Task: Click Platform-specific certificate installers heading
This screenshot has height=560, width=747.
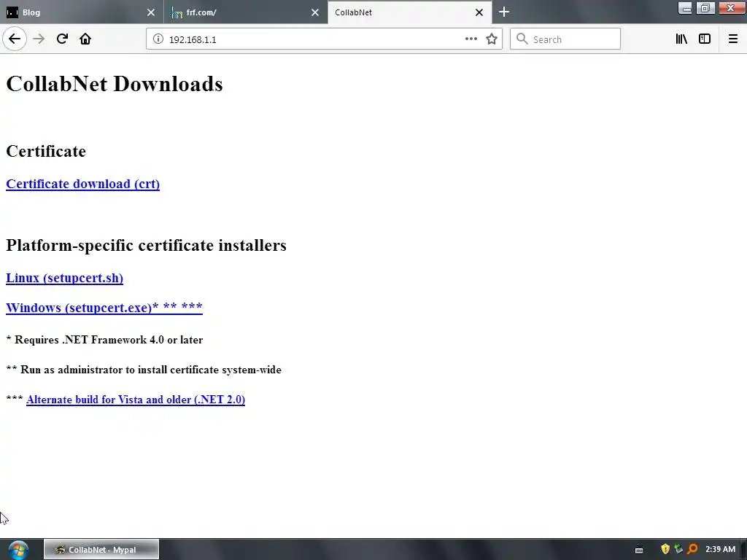Action: click(146, 245)
